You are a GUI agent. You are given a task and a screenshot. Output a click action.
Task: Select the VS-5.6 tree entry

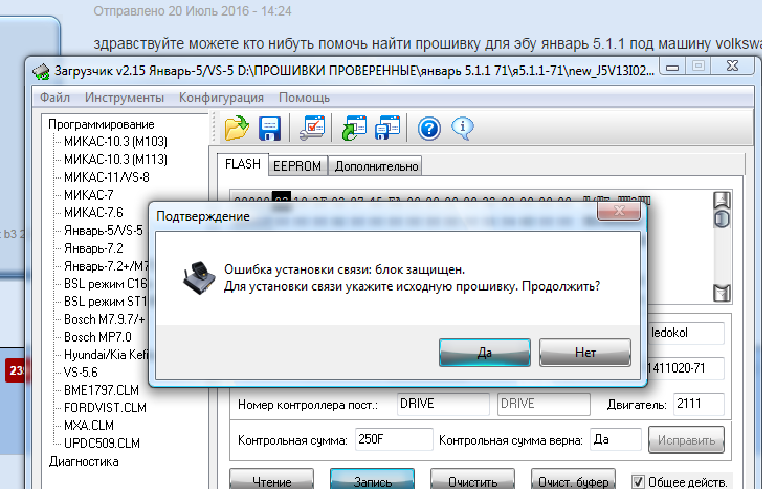pyautogui.click(x=81, y=372)
